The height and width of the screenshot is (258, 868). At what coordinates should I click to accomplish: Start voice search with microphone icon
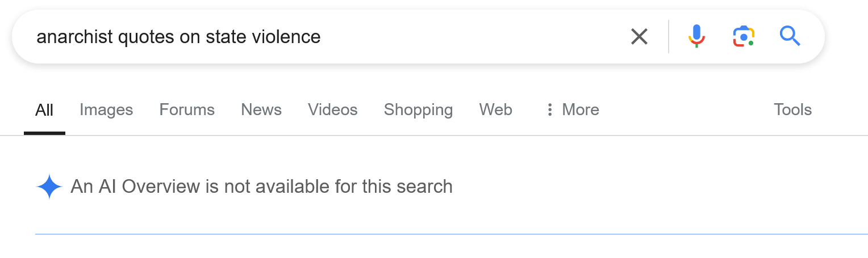point(696,37)
